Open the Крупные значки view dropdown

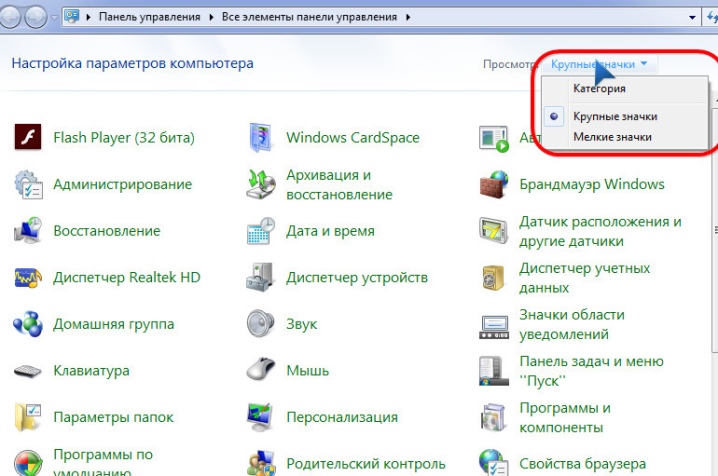point(599,64)
